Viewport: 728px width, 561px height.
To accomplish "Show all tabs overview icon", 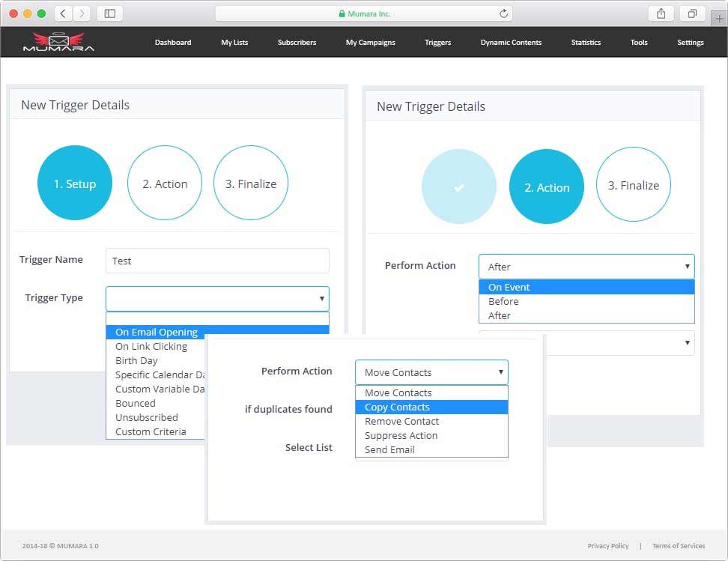I will 692,13.
